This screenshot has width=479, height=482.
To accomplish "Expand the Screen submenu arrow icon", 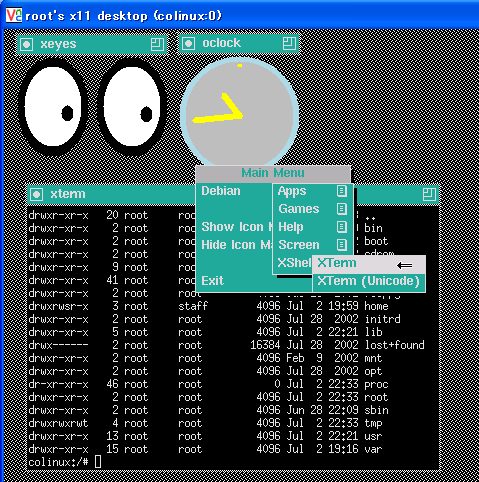I will tap(342, 245).
